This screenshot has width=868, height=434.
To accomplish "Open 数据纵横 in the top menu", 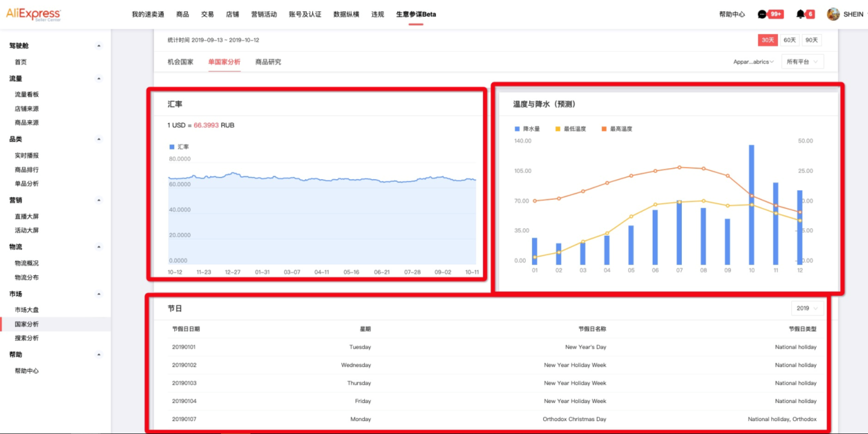I will click(x=346, y=14).
